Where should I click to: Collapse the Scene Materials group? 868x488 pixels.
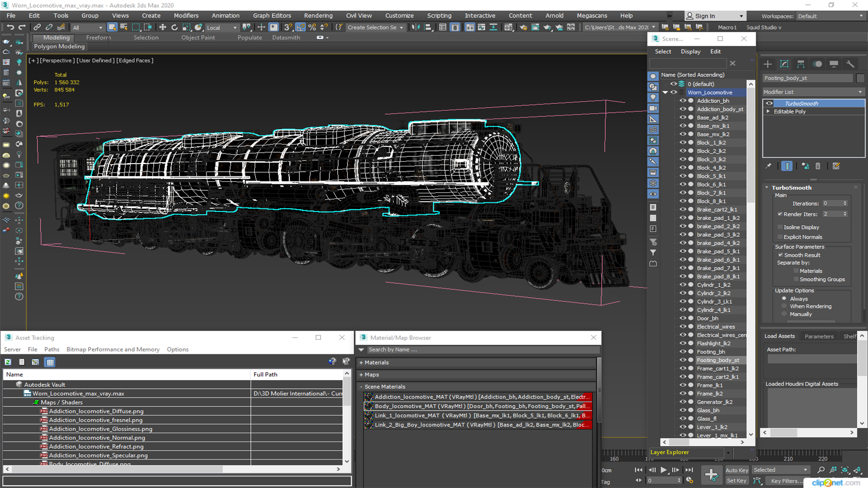[x=361, y=387]
